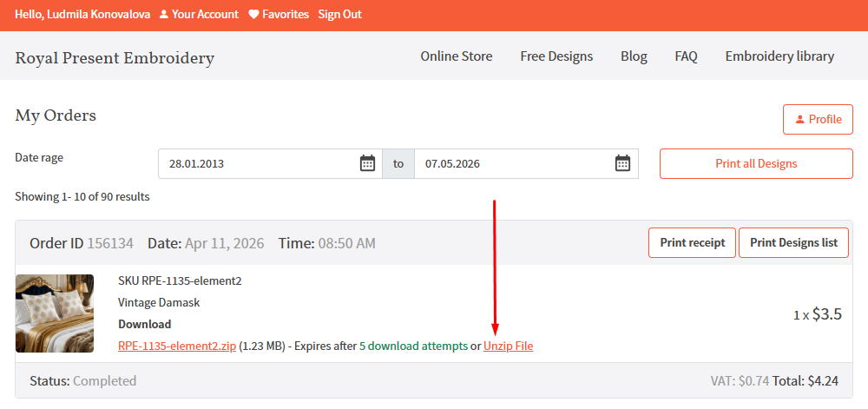Viewport: 868px width, 409px height.
Task: Click the Order ID 156134 text
Action: [82, 243]
